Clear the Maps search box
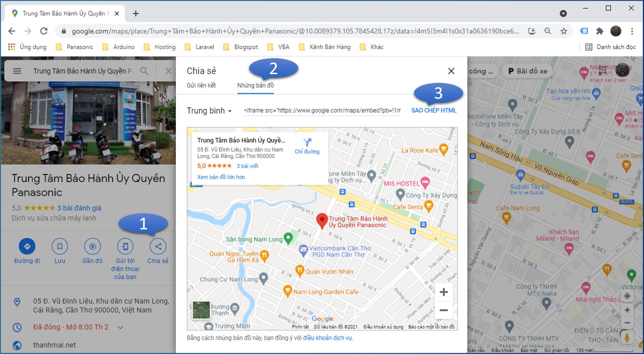 [168, 71]
